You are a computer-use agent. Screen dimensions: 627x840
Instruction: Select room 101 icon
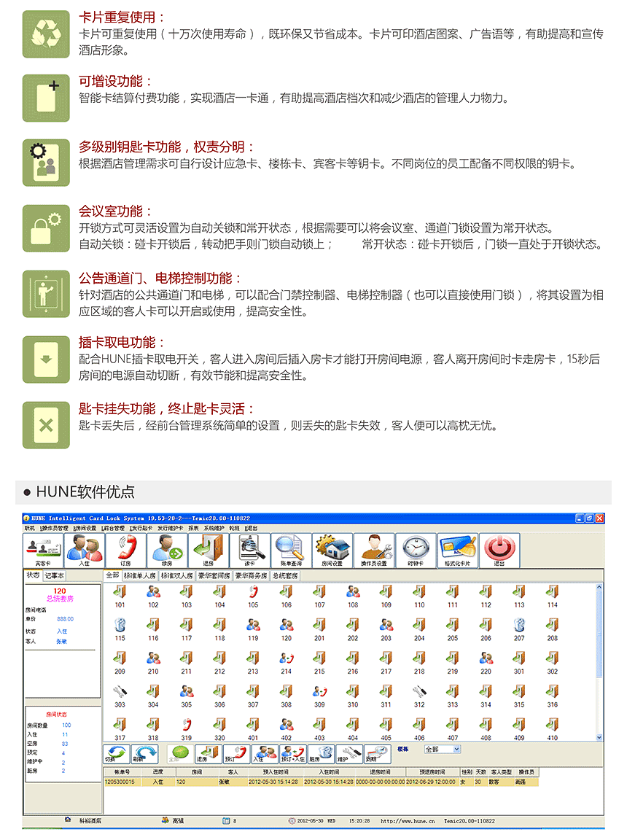(120, 591)
